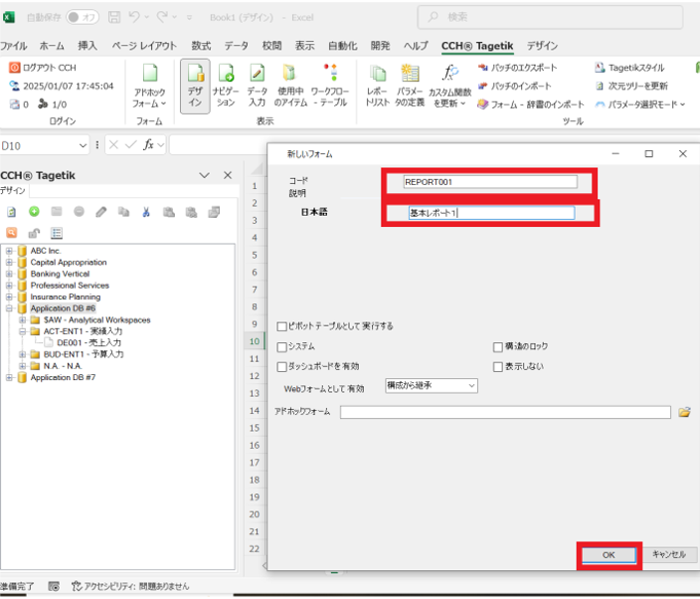Click the orange search icon in Tagetik panel
The image size is (700, 599).
(12, 232)
